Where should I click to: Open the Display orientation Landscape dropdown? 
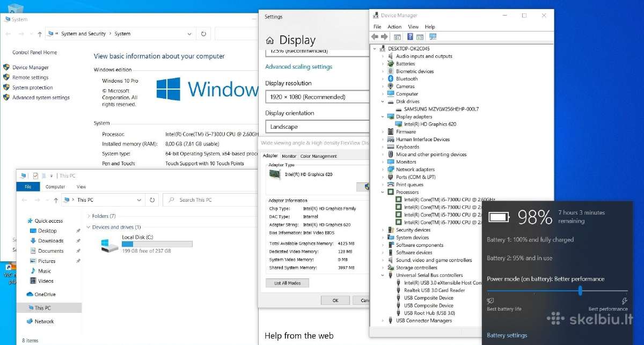[x=317, y=127]
